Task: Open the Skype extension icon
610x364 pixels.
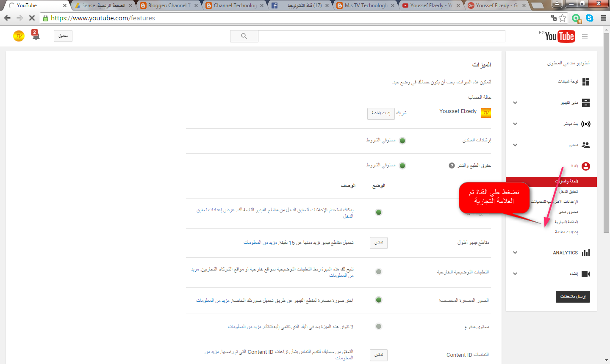Action: 590,18
